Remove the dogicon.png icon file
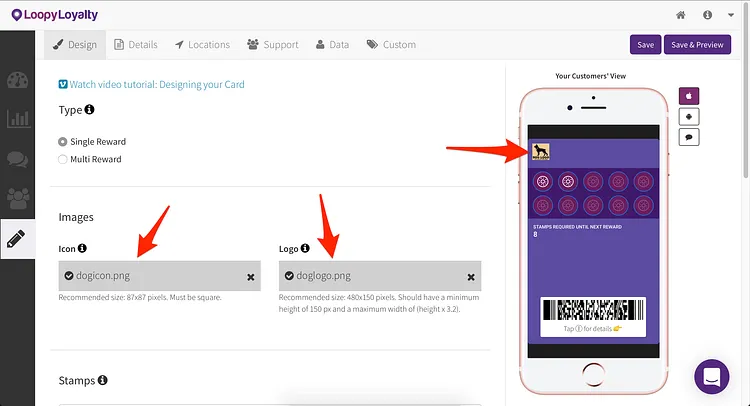 tap(251, 277)
